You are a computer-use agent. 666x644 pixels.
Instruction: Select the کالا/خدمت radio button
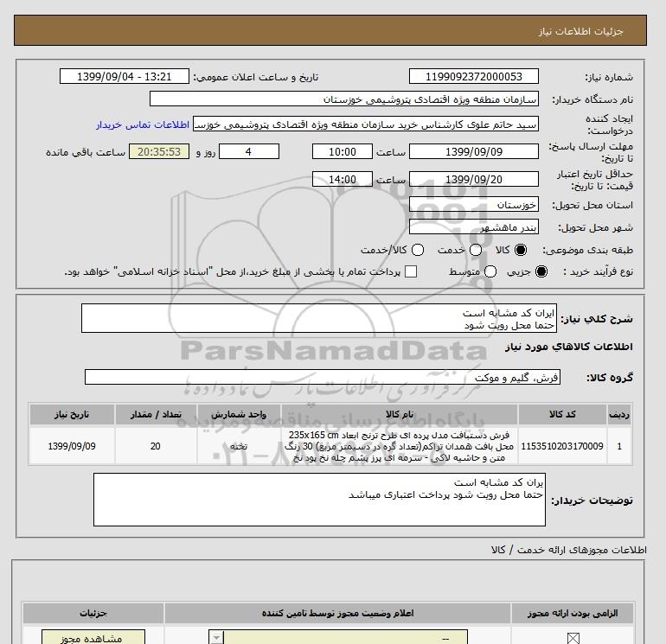(x=418, y=250)
